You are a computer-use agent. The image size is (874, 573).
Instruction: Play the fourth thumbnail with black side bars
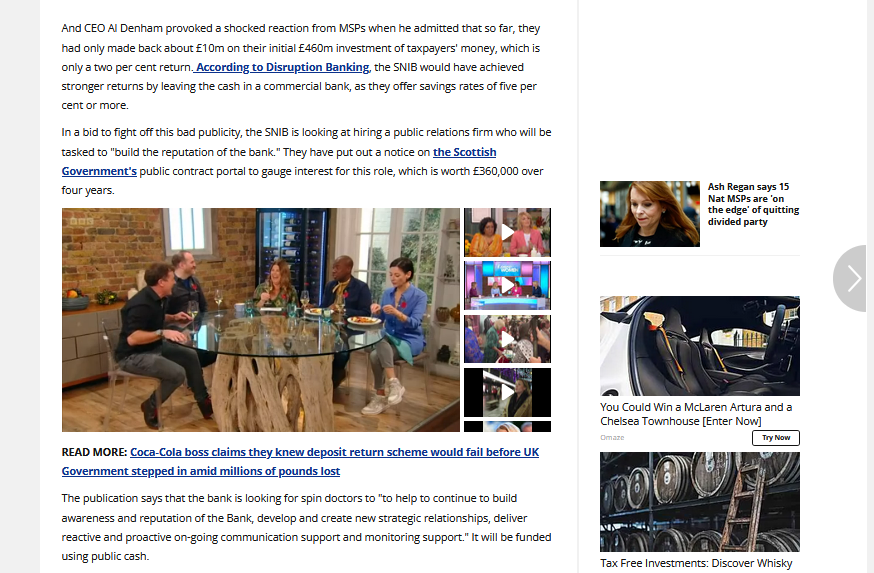(x=507, y=392)
